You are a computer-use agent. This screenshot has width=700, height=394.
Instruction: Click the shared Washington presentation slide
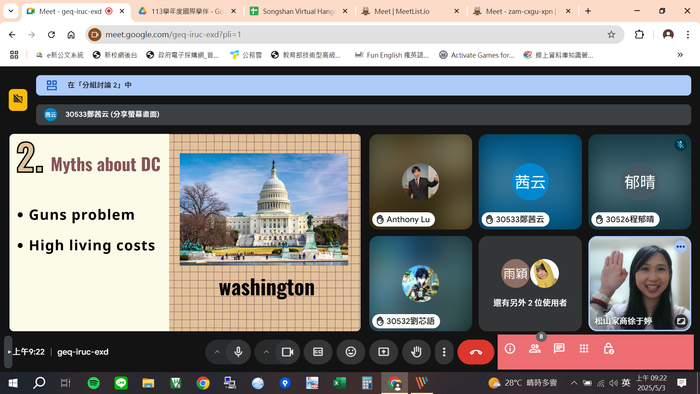click(x=185, y=232)
